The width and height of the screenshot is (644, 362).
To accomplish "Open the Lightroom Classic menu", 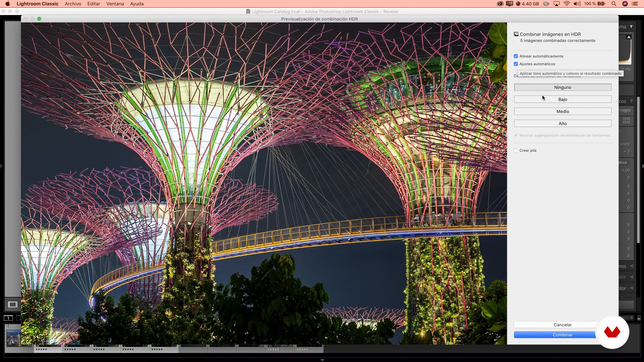I will click(x=38, y=4).
